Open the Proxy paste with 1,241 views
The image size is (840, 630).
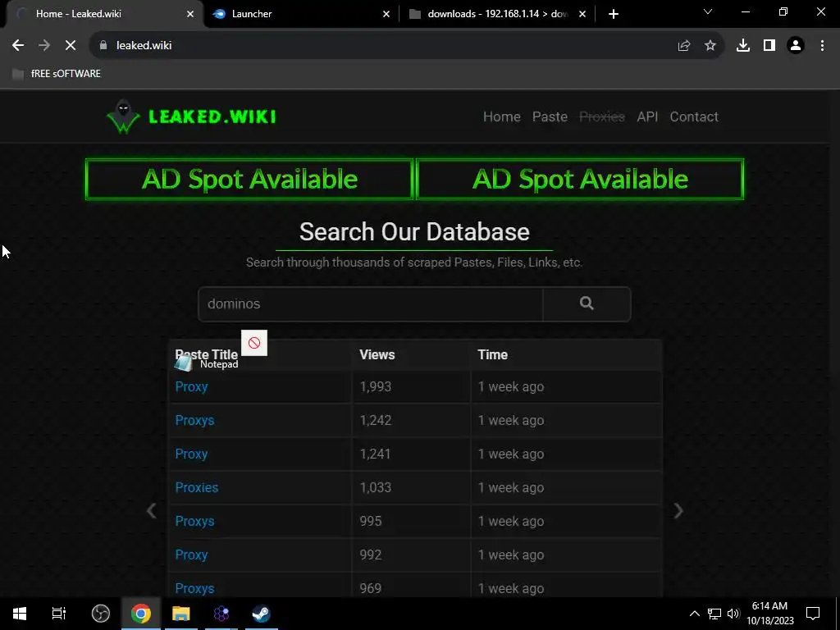[x=191, y=454]
